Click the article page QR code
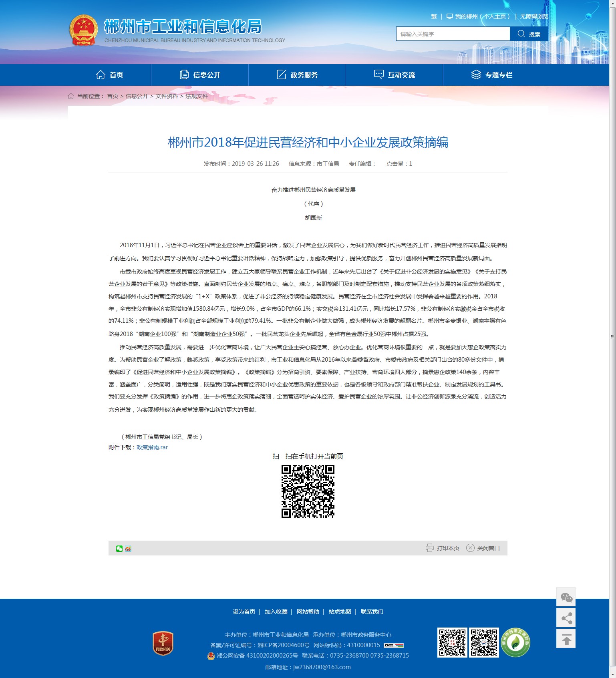Viewport: 616px width, 678px height. coord(308,491)
